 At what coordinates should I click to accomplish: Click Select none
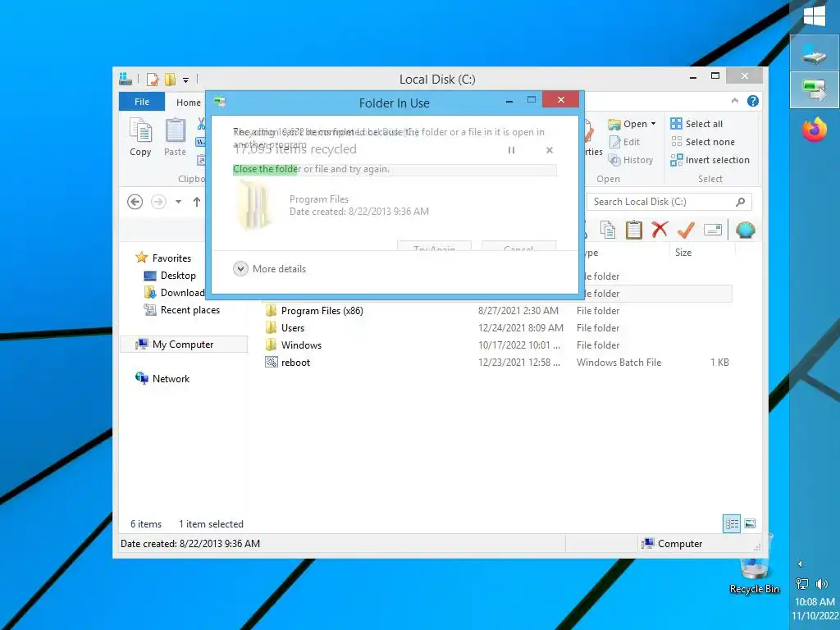[702, 142]
